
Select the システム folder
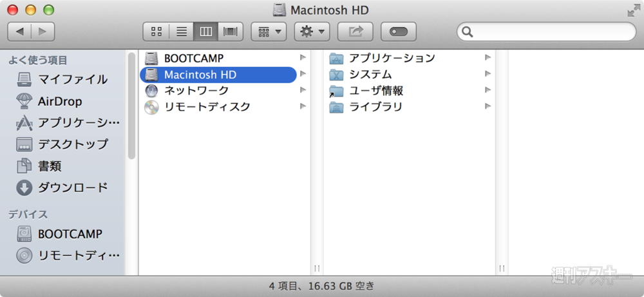click(x=410, y=75)
